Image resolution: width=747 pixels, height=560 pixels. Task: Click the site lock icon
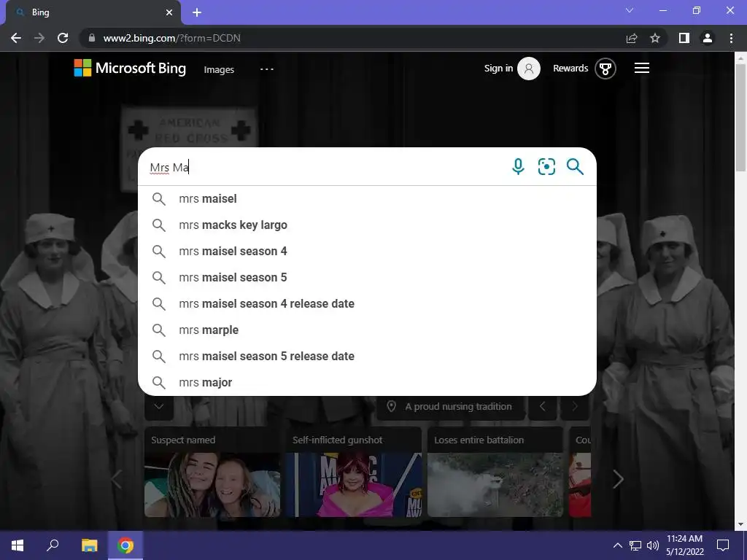(92, 38)
